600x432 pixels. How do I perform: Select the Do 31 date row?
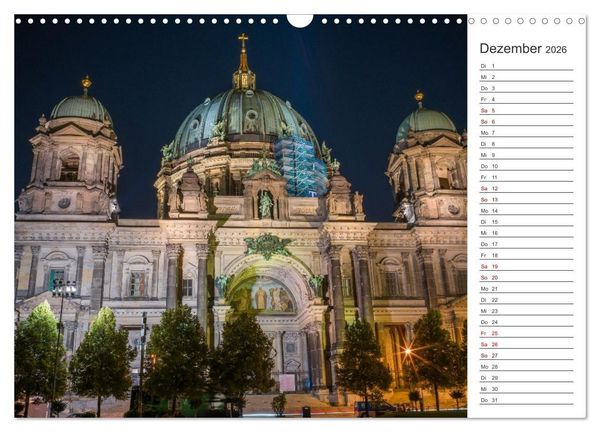[527, 400]
